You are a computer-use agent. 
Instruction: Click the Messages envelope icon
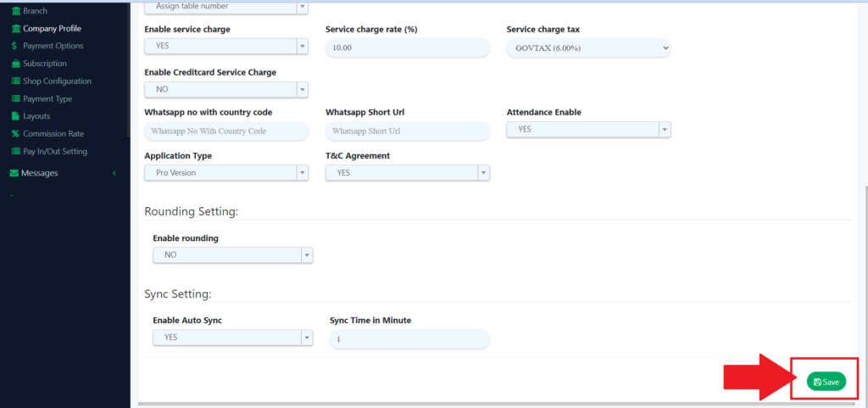click(14, 173)
